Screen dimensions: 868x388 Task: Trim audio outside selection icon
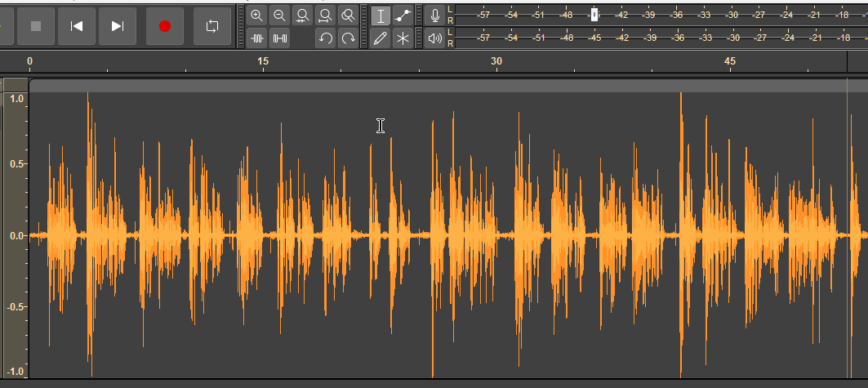pyautogui.click(x=257, y=38)
